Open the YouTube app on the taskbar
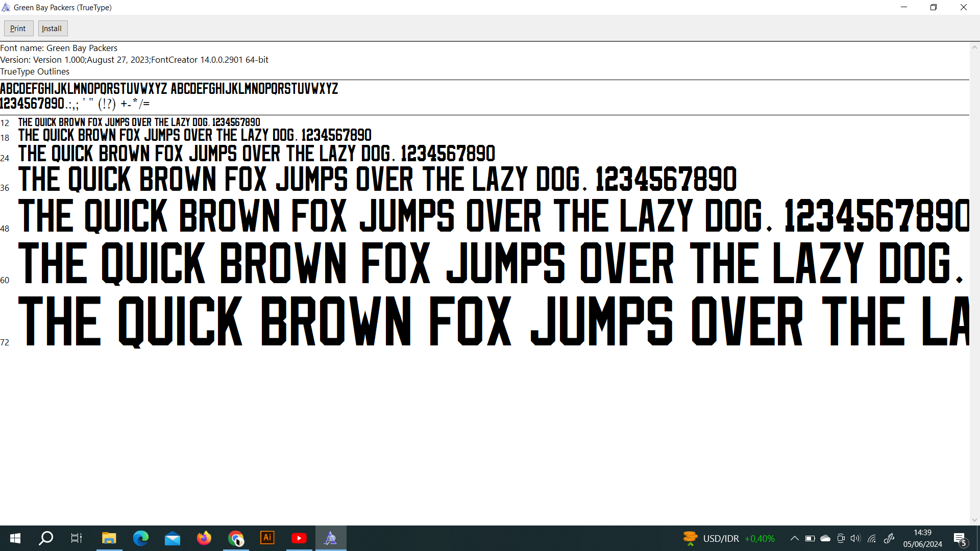 [x=299, y=538]
